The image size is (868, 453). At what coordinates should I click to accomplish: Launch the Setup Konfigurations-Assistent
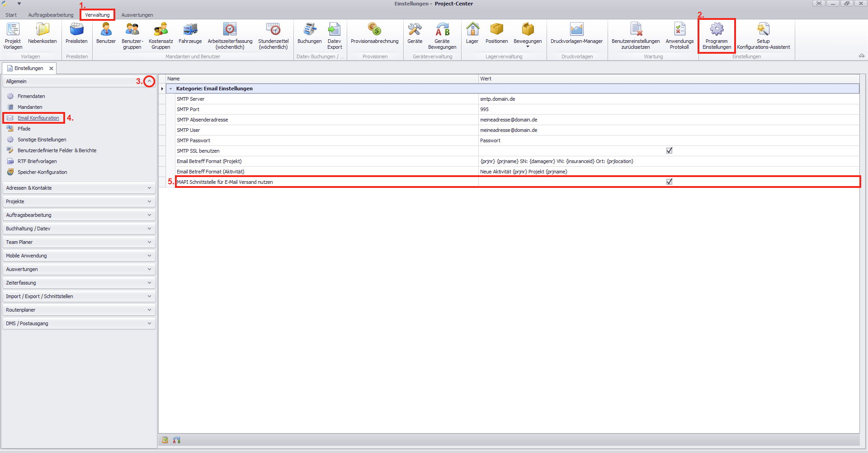click(x=763, y=36)
